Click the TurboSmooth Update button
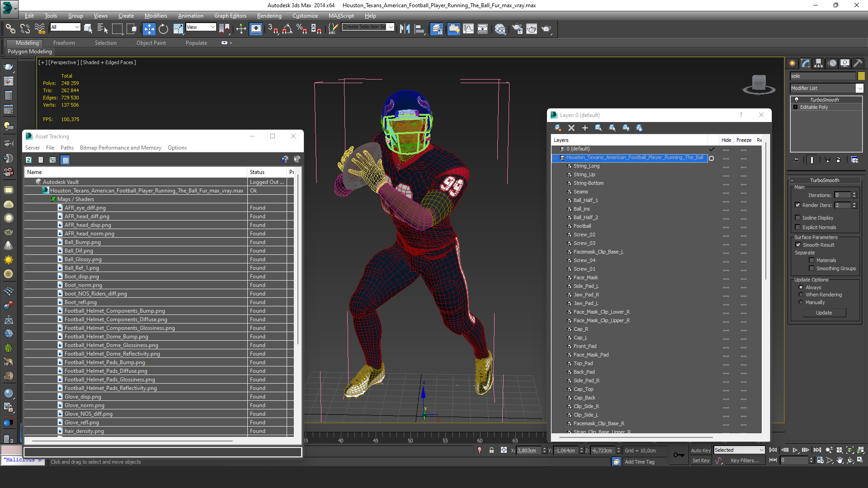868x488 pixels. tap(824, 313)
